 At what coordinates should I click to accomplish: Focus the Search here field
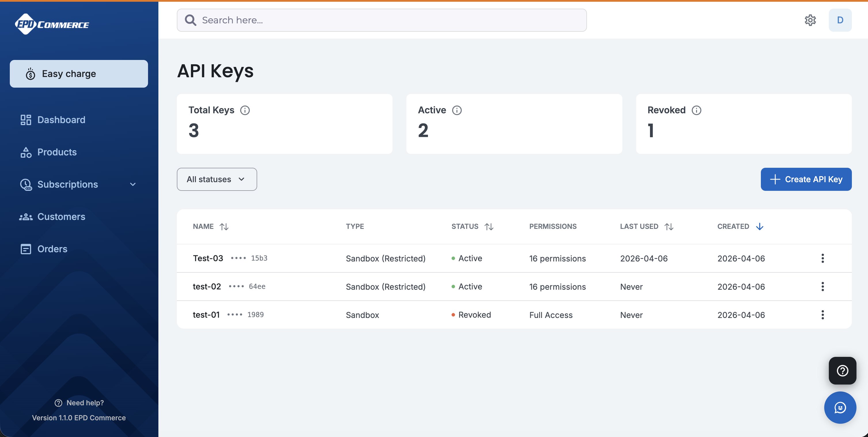[381, 20]
